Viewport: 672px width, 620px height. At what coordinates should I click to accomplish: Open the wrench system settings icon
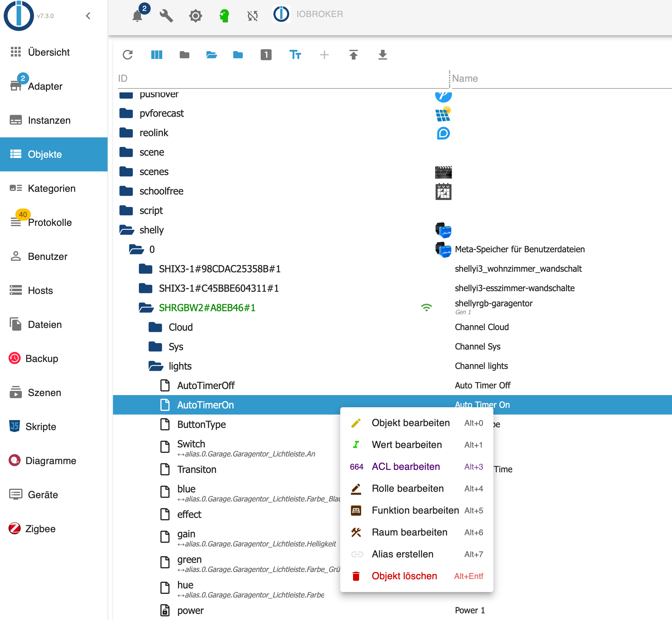coord(166,15)
